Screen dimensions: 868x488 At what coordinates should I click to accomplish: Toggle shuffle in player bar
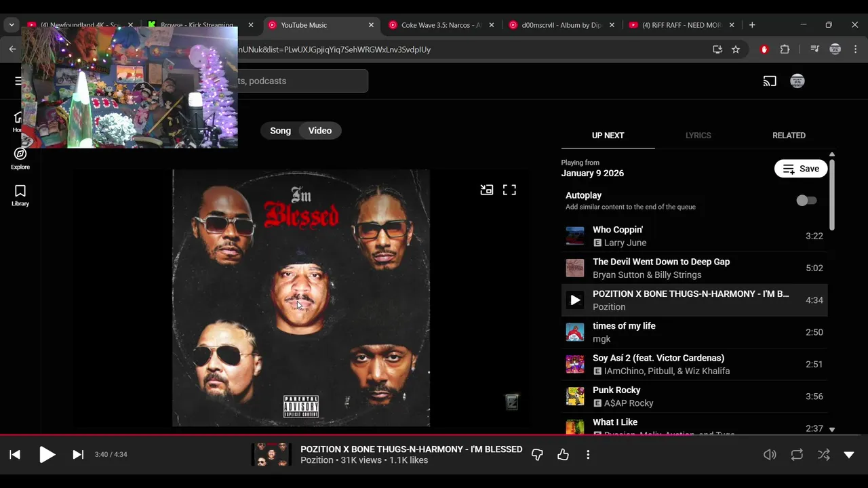(x=823, y=455)
